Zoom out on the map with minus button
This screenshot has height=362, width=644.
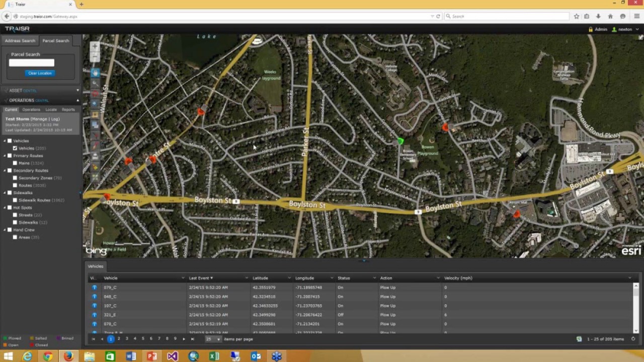point(95,57)
